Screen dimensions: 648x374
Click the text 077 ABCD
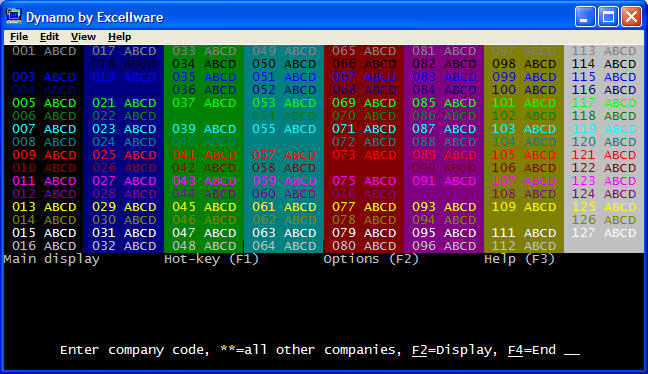pyautogui.click(x=364, y=207)
